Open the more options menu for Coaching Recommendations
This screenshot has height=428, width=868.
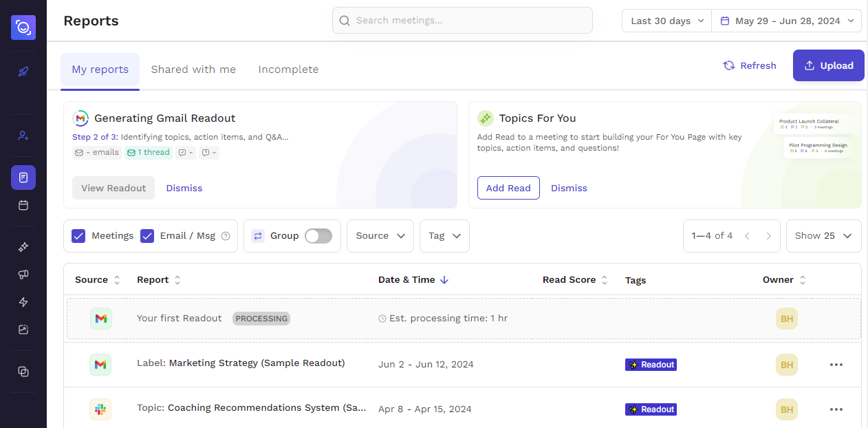836,409
